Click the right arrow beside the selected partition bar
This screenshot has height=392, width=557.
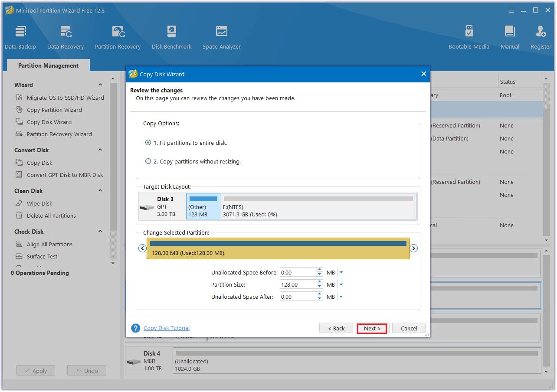pyautogui.click(x=414, y=248)
